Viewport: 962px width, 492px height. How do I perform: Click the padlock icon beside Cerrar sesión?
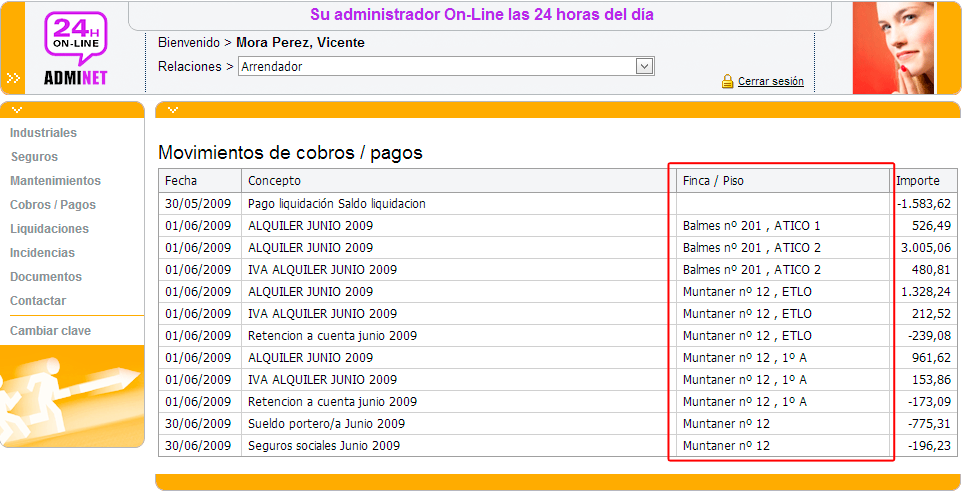(x=728, y=81)
